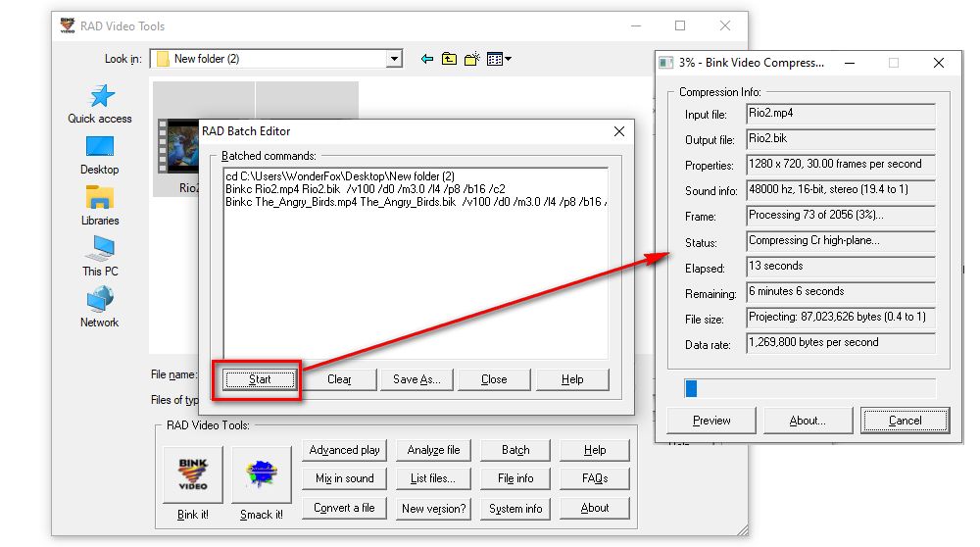This screenshot has width=980, height=547.
Task: Click Status value Compressing Cr high-plane
Action: click(x=841, y=241)
